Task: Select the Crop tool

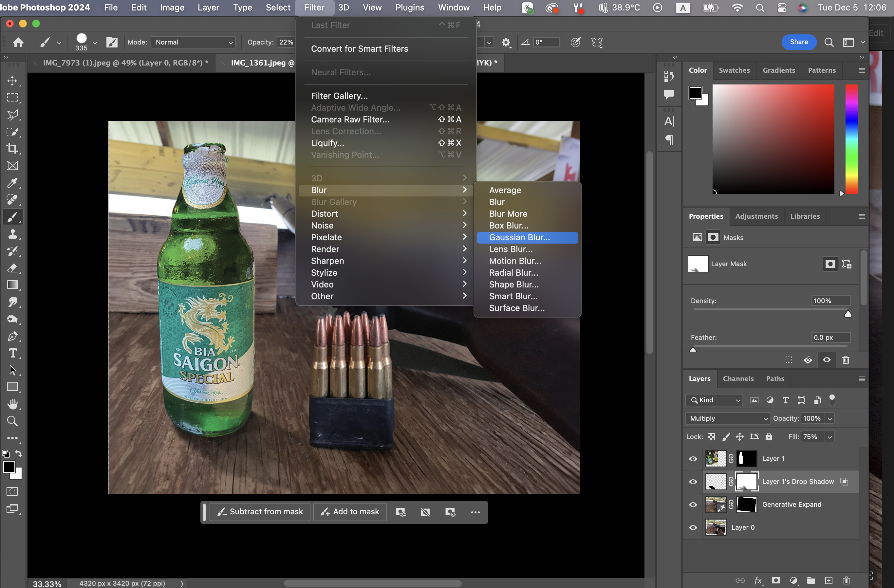Action: click(x=12, y=149)
